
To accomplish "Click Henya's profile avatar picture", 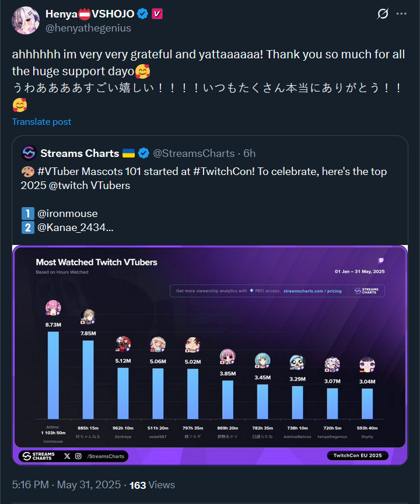I will pyautogui.click(x=26, y=21).
